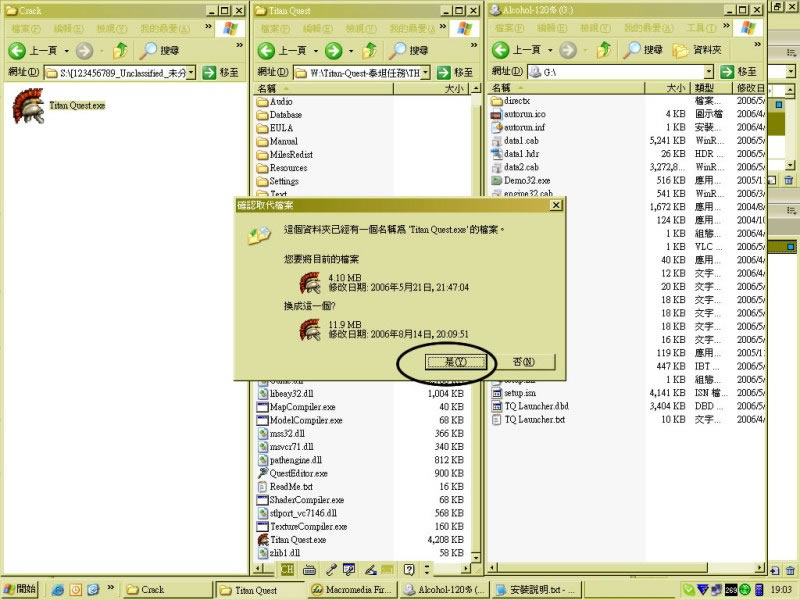Select QuestEditor.exe in the Titan Quest file list
800x600 pixels.
click(x=293, y=473)
